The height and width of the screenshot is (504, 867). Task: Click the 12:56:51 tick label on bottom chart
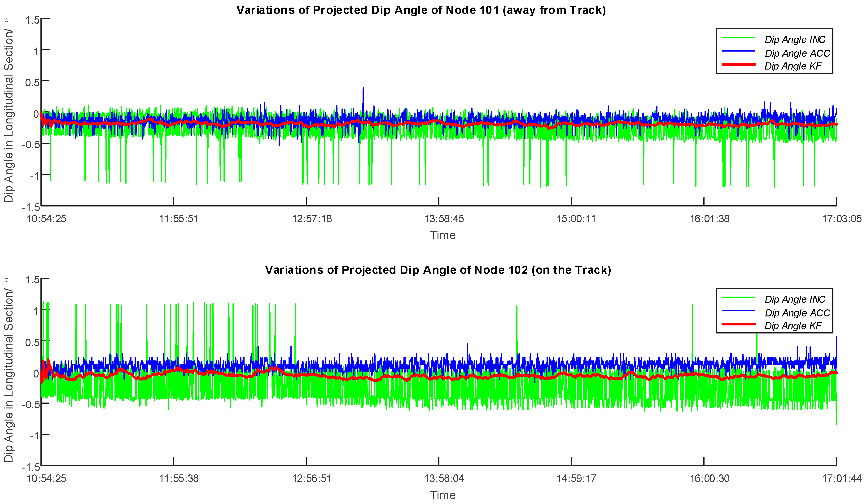(311, 478)
